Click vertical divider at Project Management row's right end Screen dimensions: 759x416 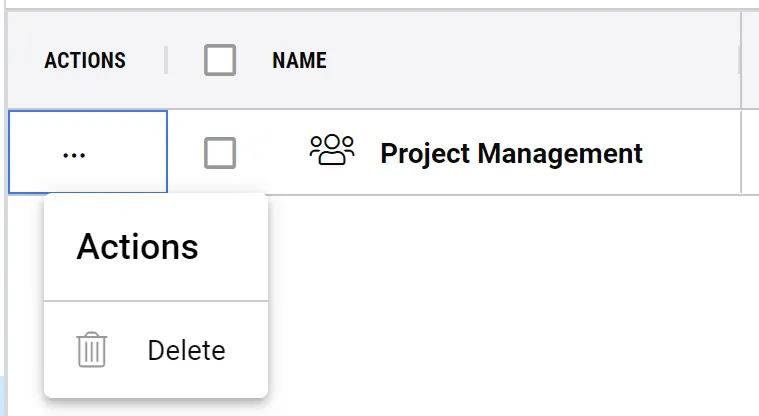(741, 153)
